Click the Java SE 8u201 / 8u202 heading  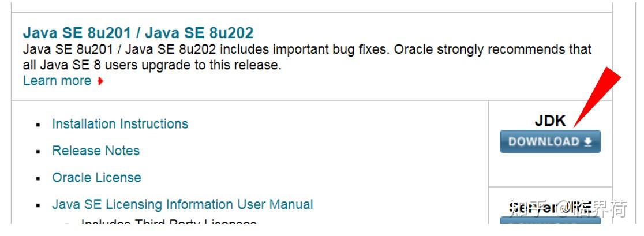pyautogui.click(x=138, y=32)
